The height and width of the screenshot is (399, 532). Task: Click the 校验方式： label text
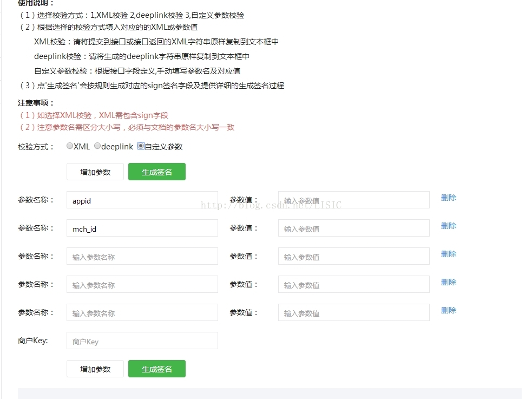[x=36, y=147]
